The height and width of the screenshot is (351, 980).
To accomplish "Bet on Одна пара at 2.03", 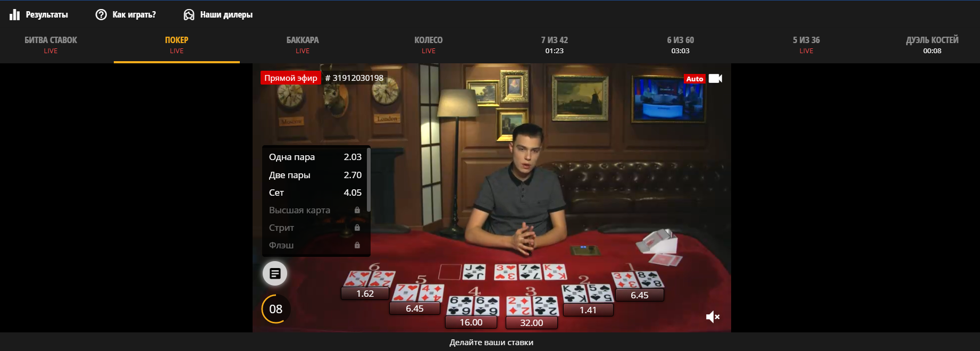I will tap(315, 157).
